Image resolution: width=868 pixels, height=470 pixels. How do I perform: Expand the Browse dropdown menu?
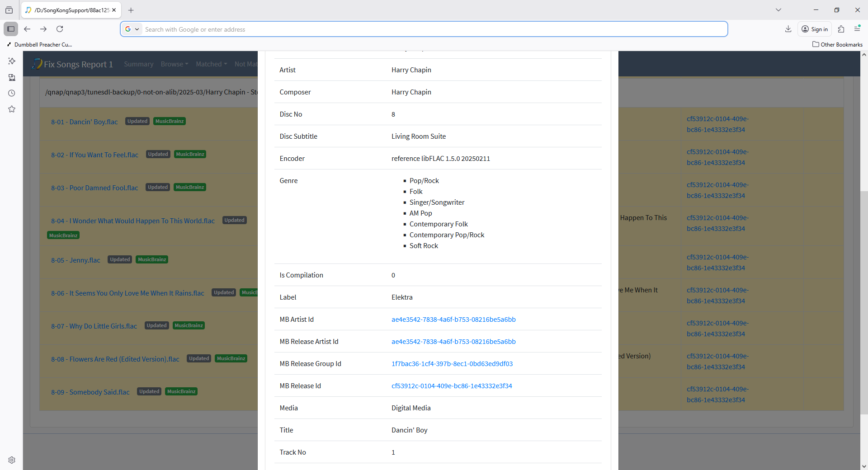tap(174, 64)
